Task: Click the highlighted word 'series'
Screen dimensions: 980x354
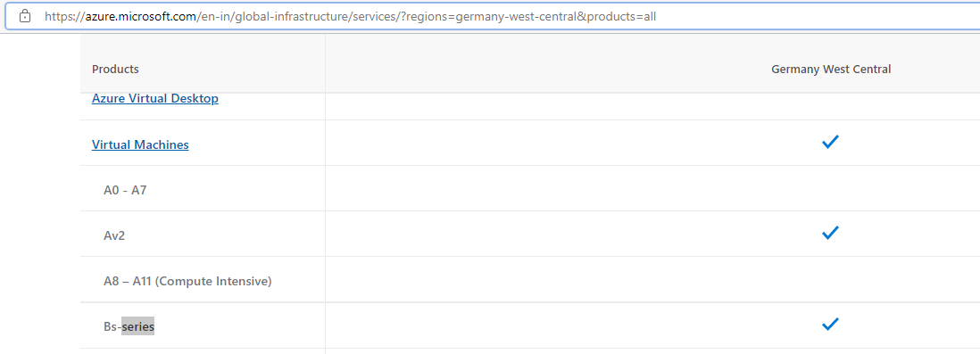Action: pyautogui.click(x=137, y=326)
